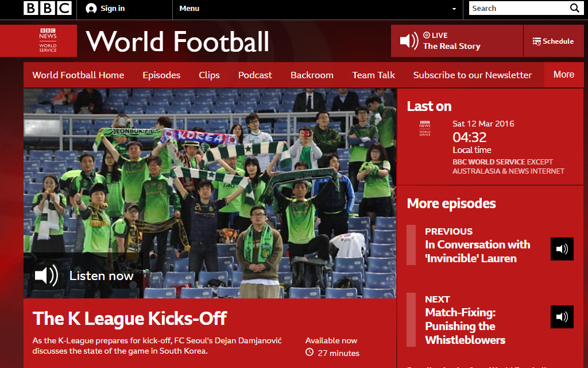Screen dimensions: 588x368
Task: Open 'In Conversation with Invincible Lauren' episode
Action: tap(477, 251)
